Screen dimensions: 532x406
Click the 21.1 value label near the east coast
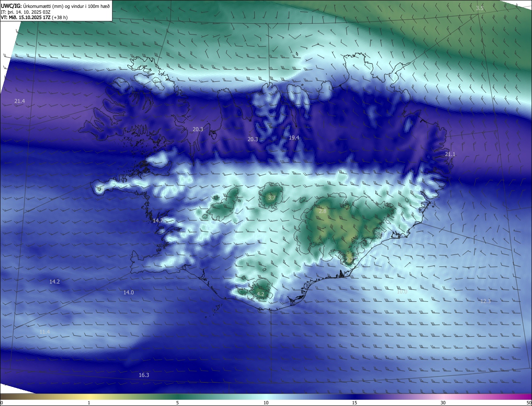[450, 154]
